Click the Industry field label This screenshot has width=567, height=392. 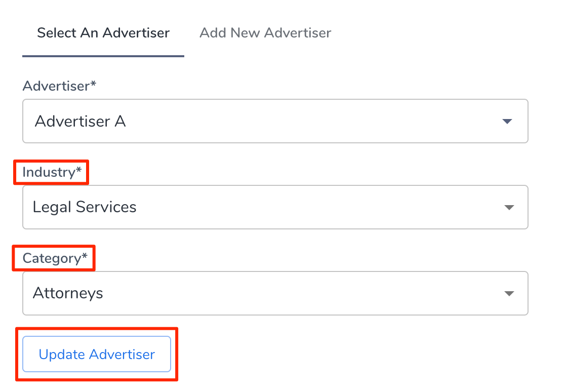pyautogui.click(x=49, y=172)
